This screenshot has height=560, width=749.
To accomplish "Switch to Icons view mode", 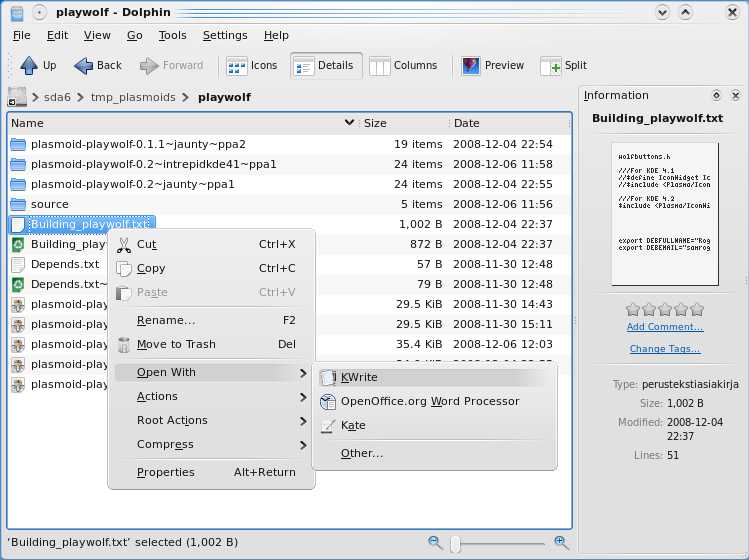I will tap(237, 66).
